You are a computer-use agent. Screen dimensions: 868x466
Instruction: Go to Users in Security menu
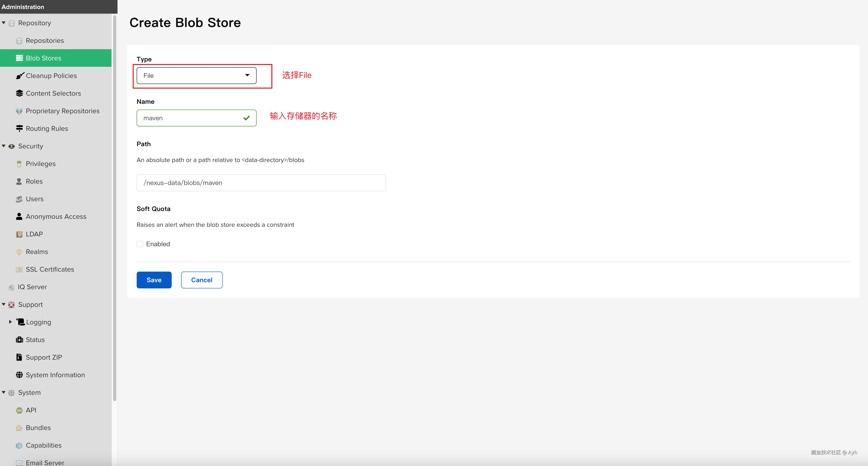click(34, 199)
